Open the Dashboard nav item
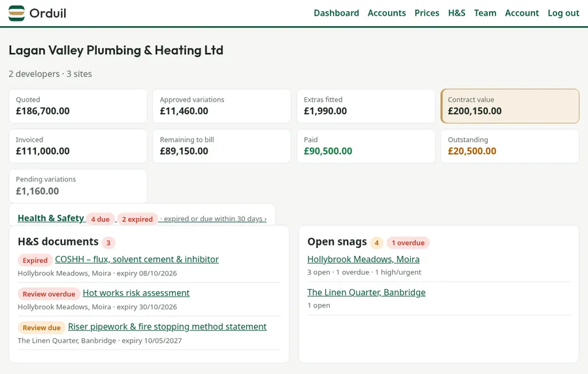Image resolution: width=588 pixels, height=374 pixels. point(336,13)
